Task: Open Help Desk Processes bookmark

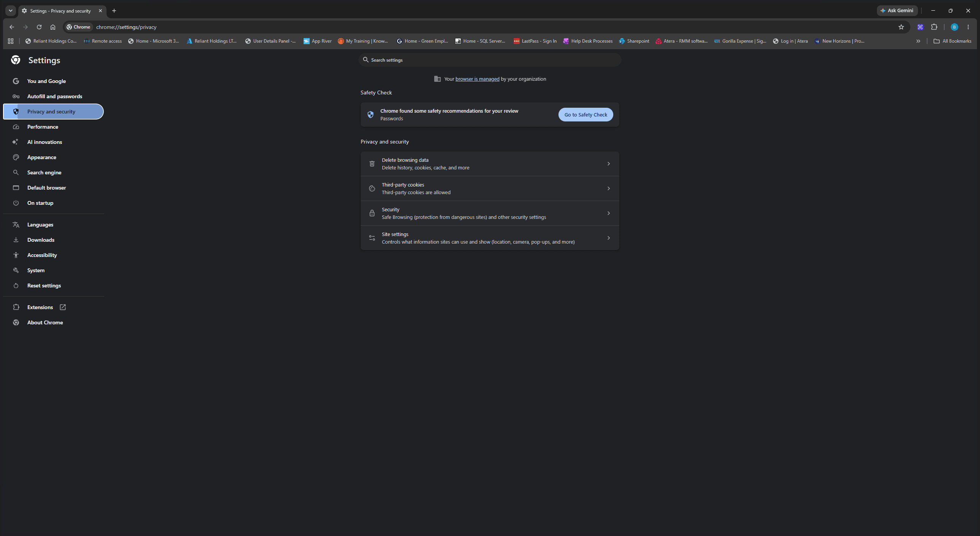Action: click(x=588, y=41)
